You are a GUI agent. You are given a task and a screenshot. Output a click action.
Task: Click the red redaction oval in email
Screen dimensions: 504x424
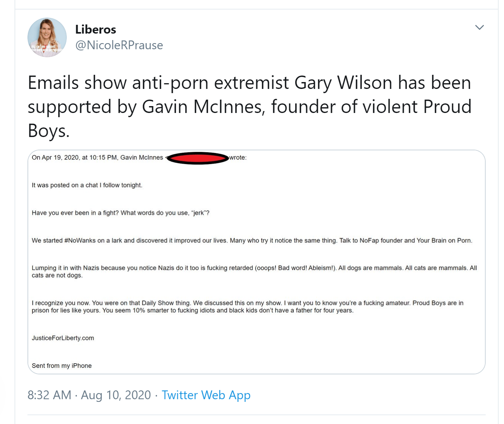coord(198,158)
